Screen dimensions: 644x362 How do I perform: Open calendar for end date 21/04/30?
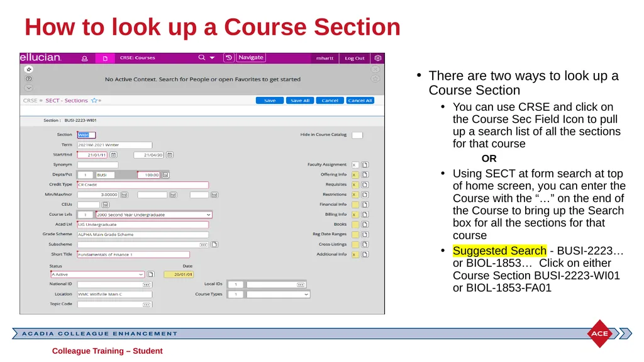click(x=170, y=155)
